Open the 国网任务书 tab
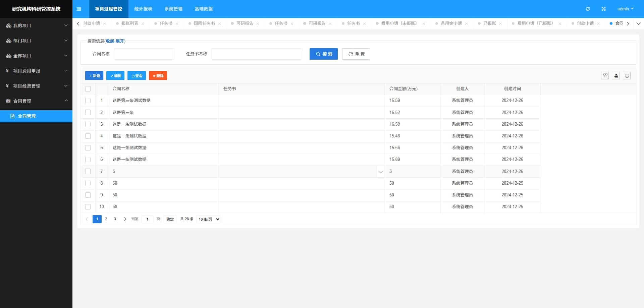The height and width of the screenshot is (308, 644). [204, 23]
